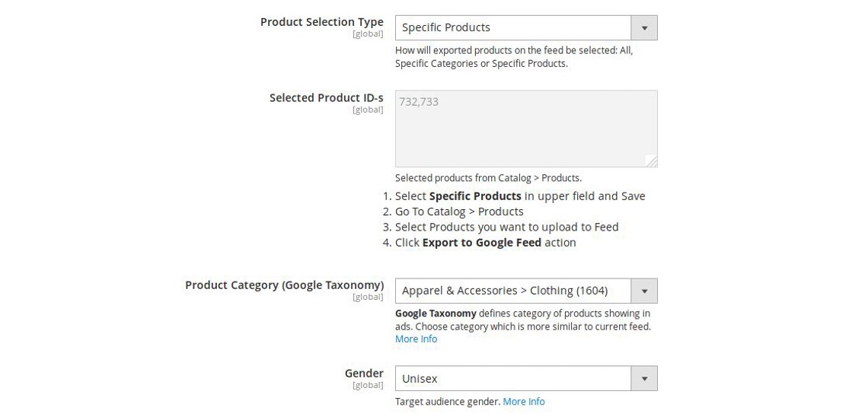
Task: Open the Product Selection Type select box
Action: tap(513, 28)
